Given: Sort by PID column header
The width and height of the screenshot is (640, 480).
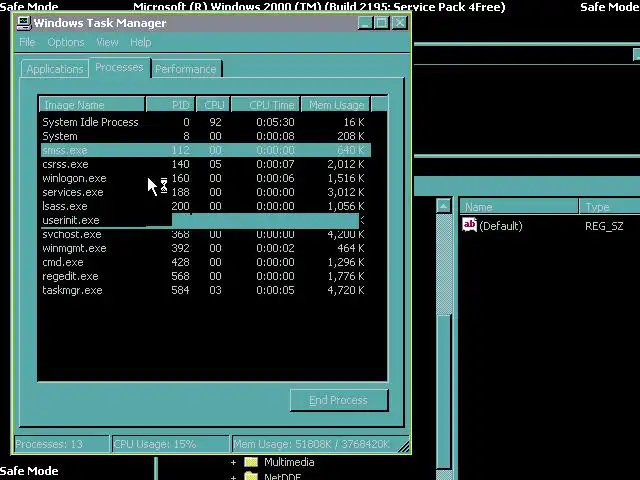Looking at the screenshot, I should (171, 105).
